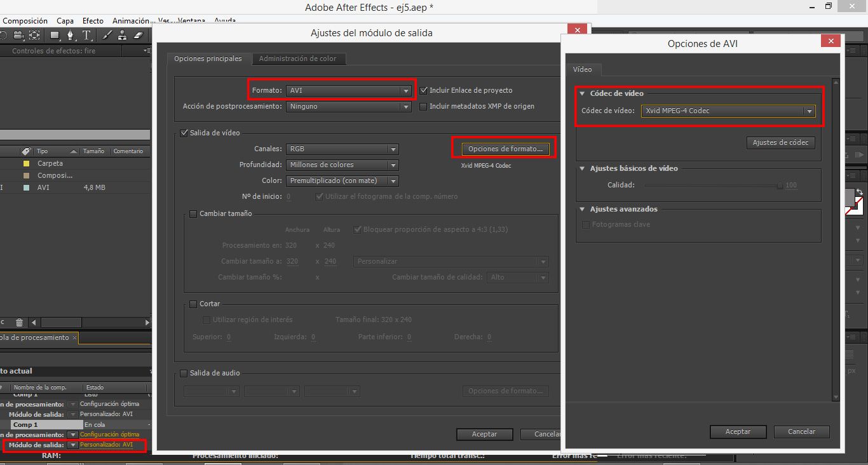The image size is (868, 465).
Task: Open Acción de postprocesamiento dropdown
Action: (348, 106)
